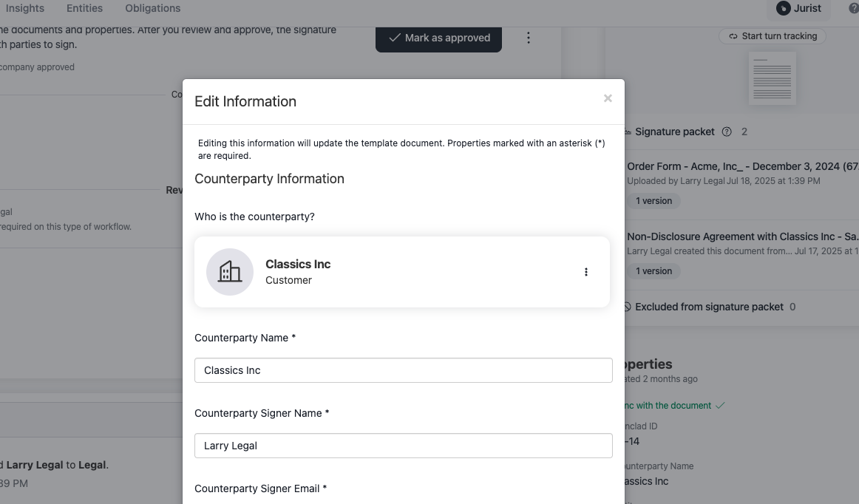859x504 pixels.
Task: Expand the first document's 1 version badge
Action: pos(653,201)
